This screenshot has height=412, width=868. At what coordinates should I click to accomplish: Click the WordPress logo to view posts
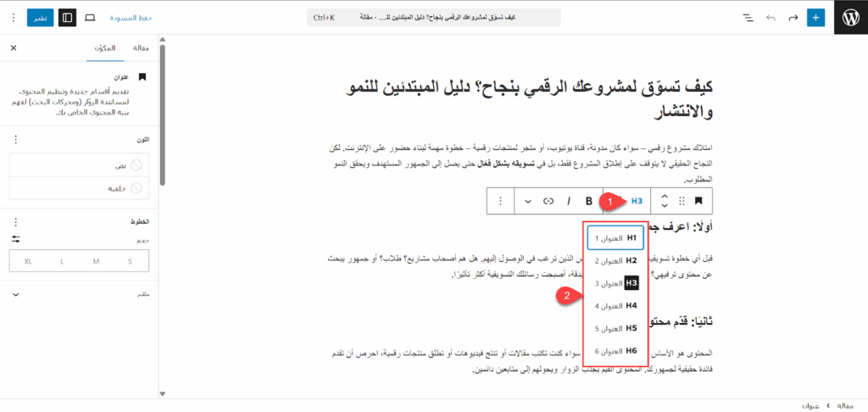[x=851, y=18]
